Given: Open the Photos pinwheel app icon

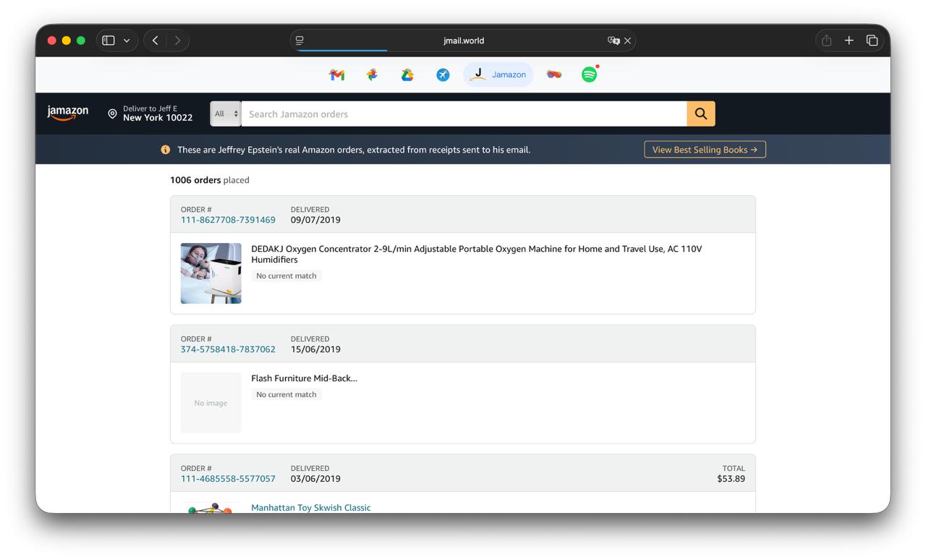Looking at the screenshot, I should point(372,75).
